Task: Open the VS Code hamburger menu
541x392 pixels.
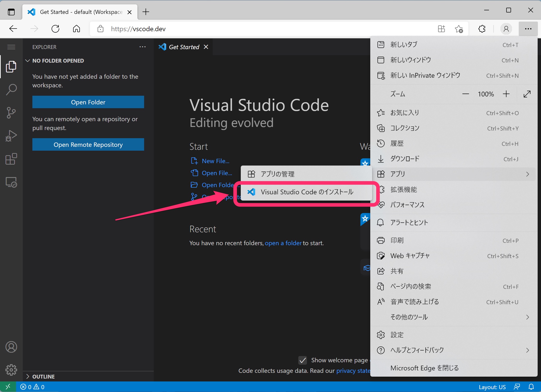Action: tap(11, 47)
